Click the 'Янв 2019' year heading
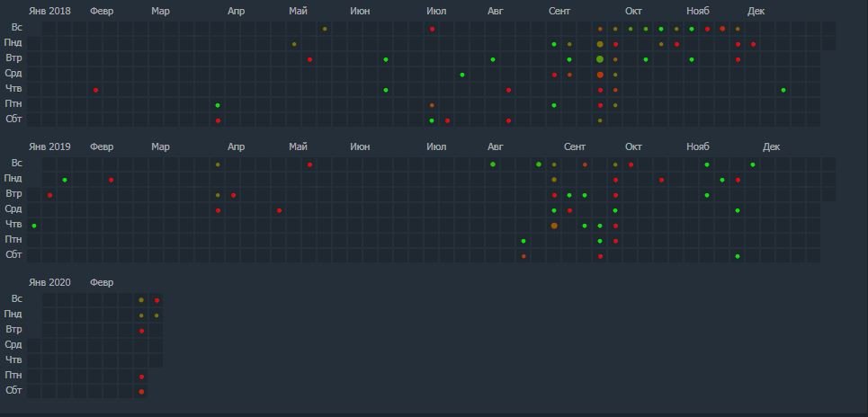The width and height of the screenshot is (868, 417). click(49, 146)
